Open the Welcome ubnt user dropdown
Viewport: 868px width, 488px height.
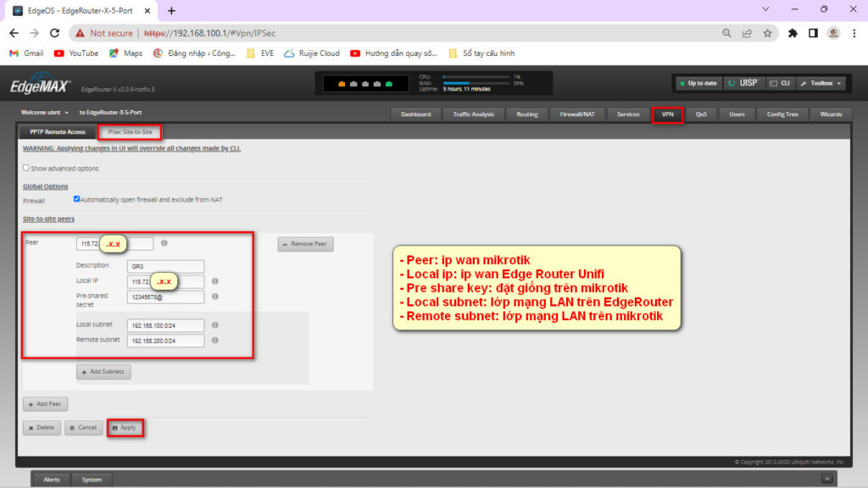45,112
